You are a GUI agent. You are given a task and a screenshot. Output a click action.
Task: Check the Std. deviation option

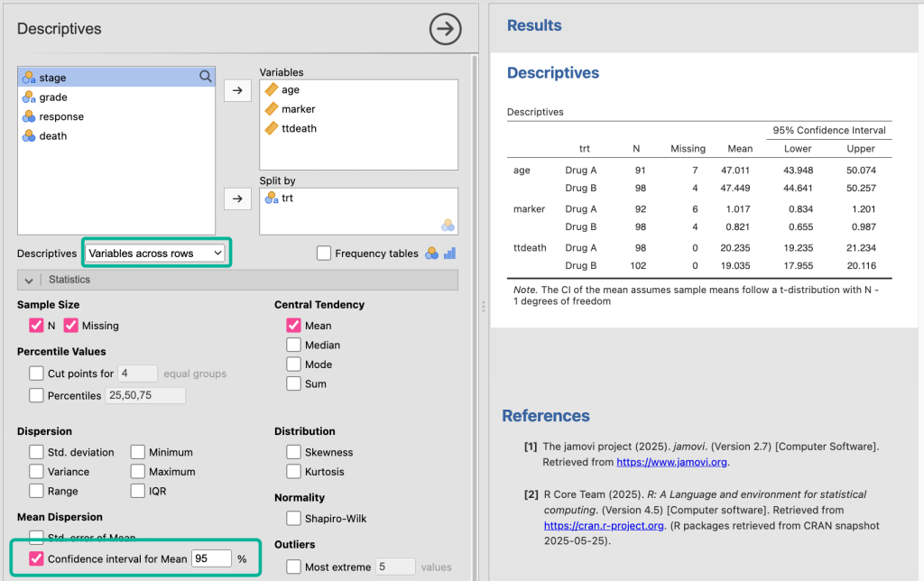pyautogui.click(x=36, y=452)
